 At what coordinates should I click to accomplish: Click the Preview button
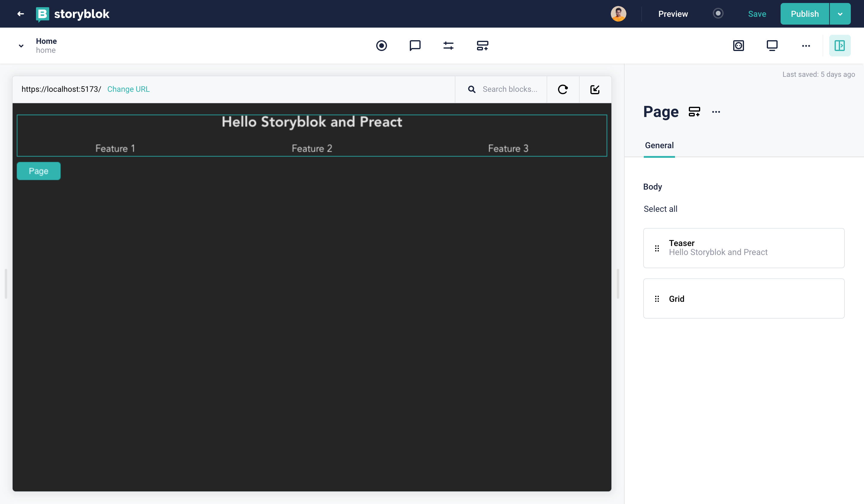673,14
